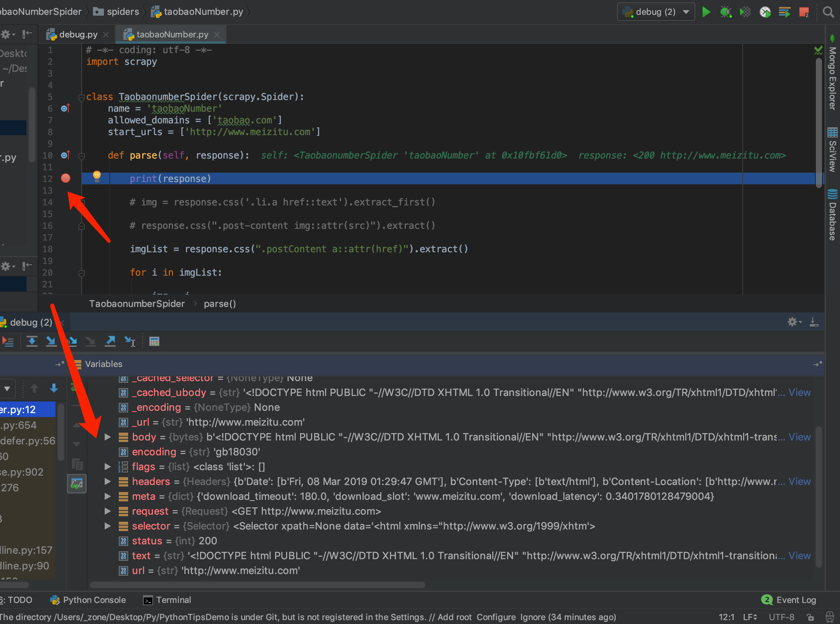The image size is (840, 624).
Task: Click override marker on line 10
Action: (x=65, y=155)
